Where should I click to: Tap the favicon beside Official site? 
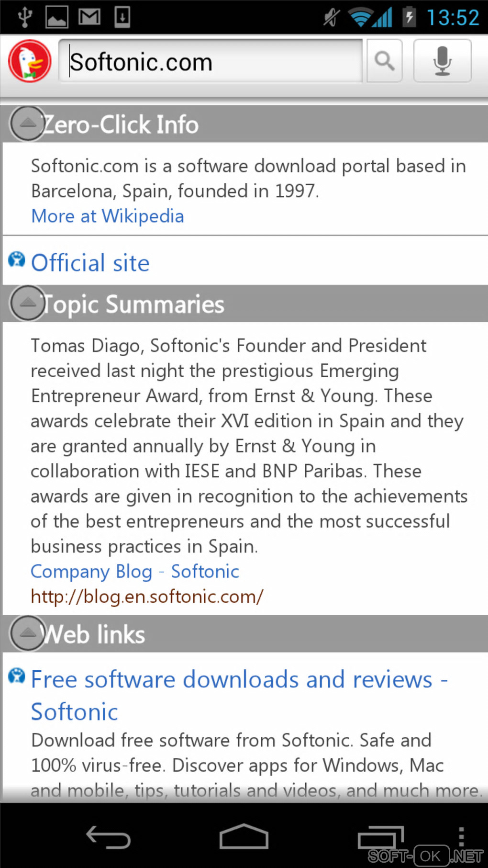coord(17,259)
